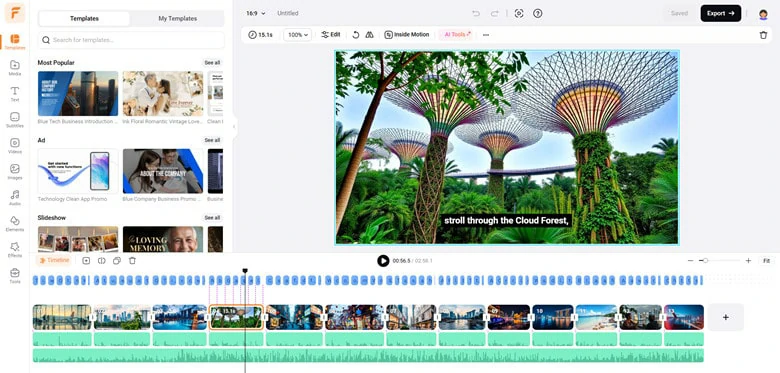Open the Elements sidebar section
The height and width of the screenshot is (373, 780).
tap(14, 223)
